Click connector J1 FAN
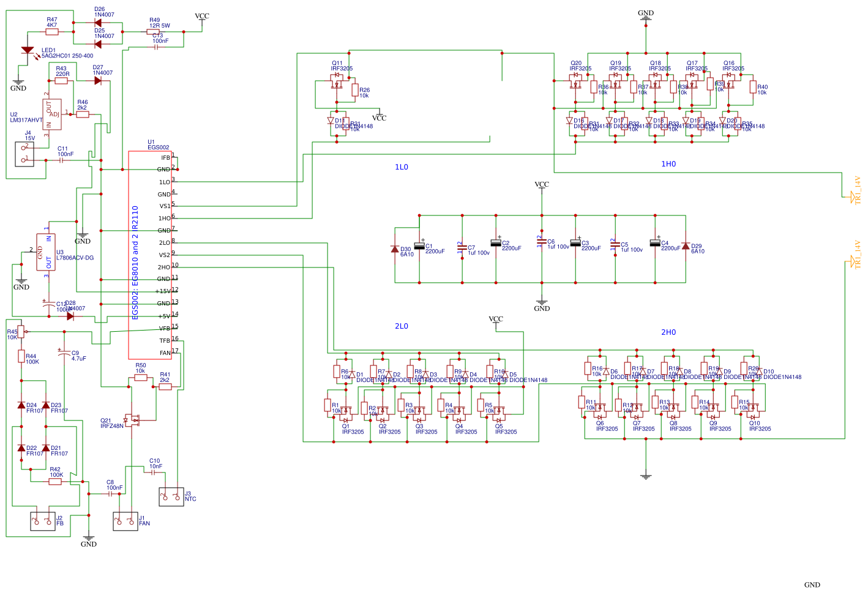The image size is (868, 595). pos(125,521)
